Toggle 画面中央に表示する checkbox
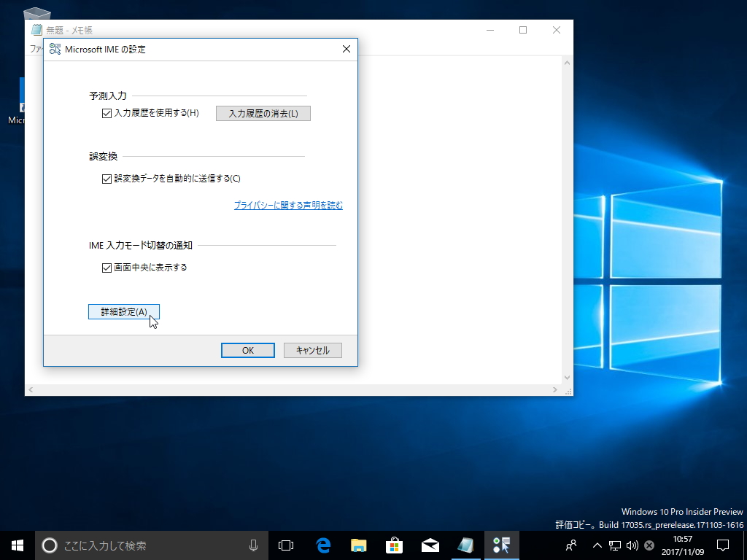The width and height of the screenshot is (747, 560). pyautogui.click(x=107, y=267)
